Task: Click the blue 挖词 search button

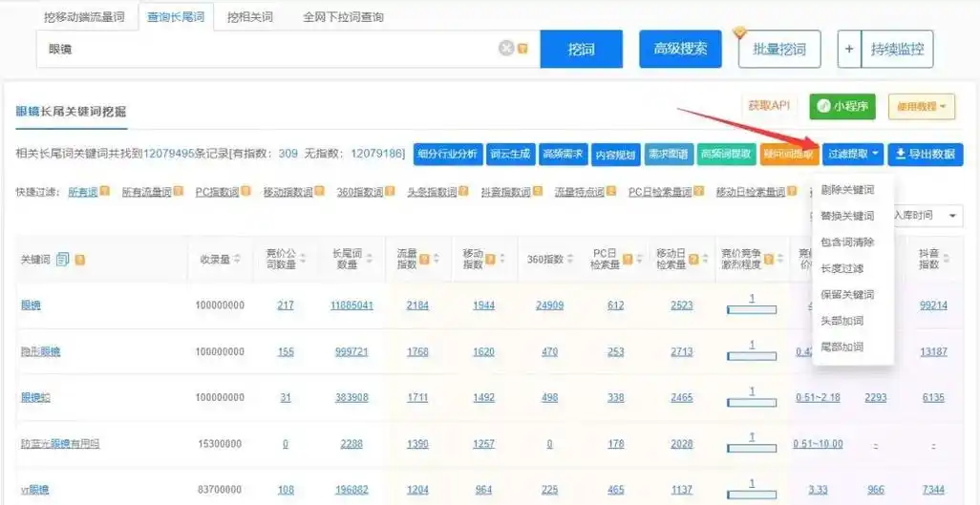Action: tap(582, 49)
